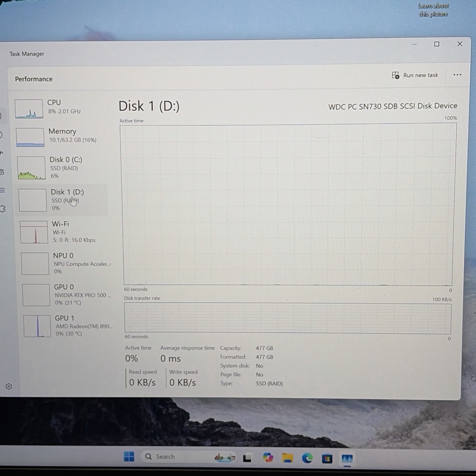Launch Copilot from the taskbar

tap(268, 458)
